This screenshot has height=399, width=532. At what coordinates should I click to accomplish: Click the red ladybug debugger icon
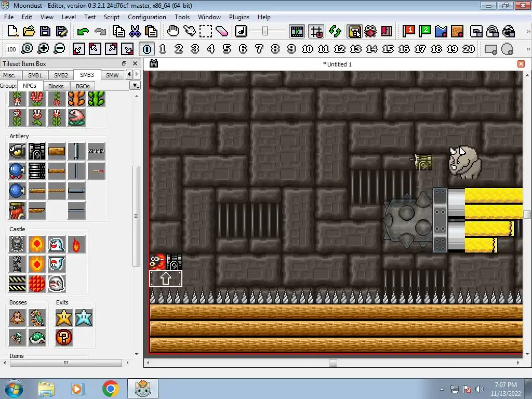(370, 31)
